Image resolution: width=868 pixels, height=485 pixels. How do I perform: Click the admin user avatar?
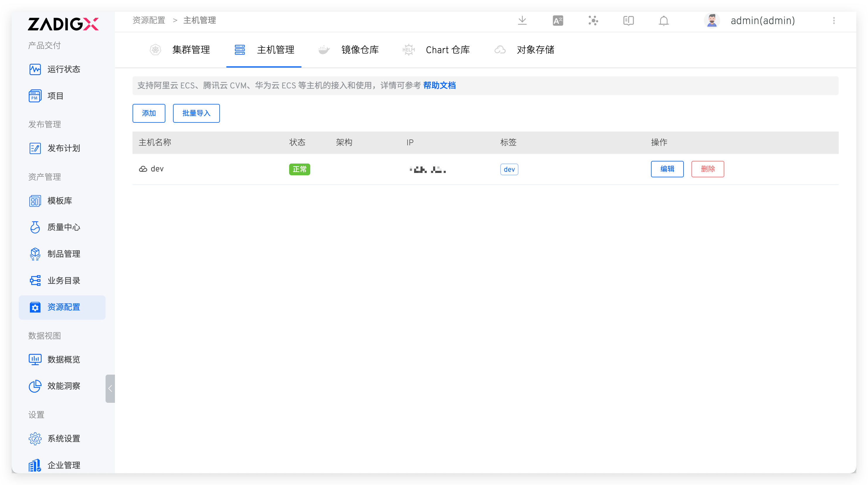pyautogui.click(x=712, y=21)
